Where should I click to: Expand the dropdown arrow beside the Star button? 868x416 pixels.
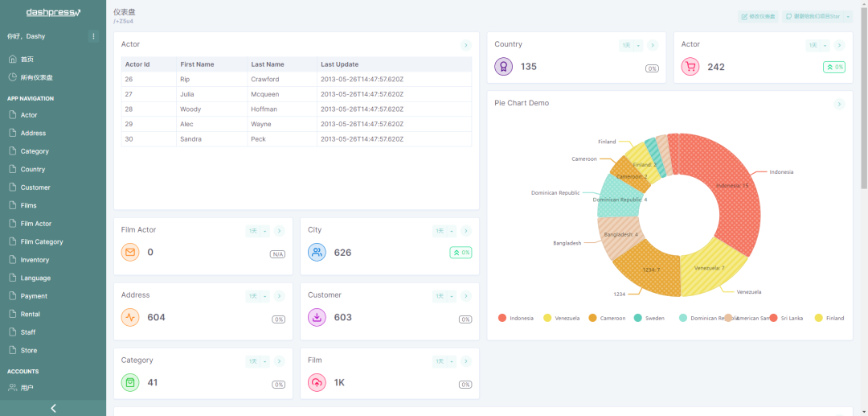847,16
